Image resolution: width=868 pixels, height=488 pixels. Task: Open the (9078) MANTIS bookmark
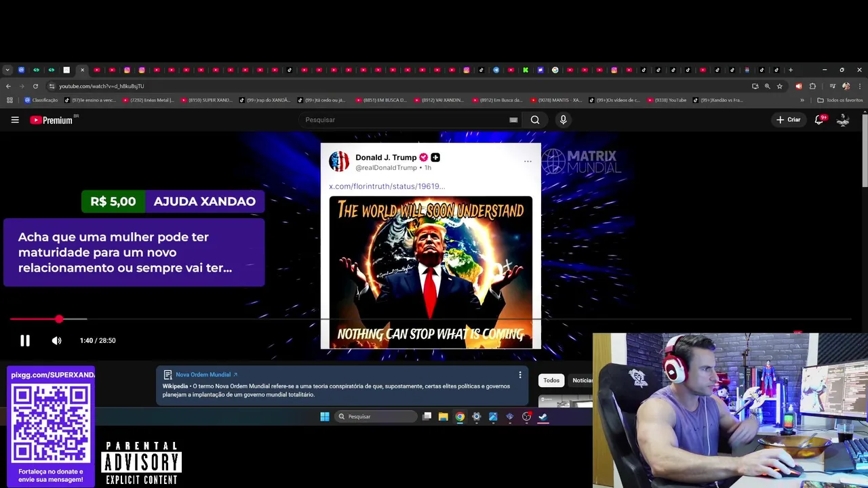557,100
